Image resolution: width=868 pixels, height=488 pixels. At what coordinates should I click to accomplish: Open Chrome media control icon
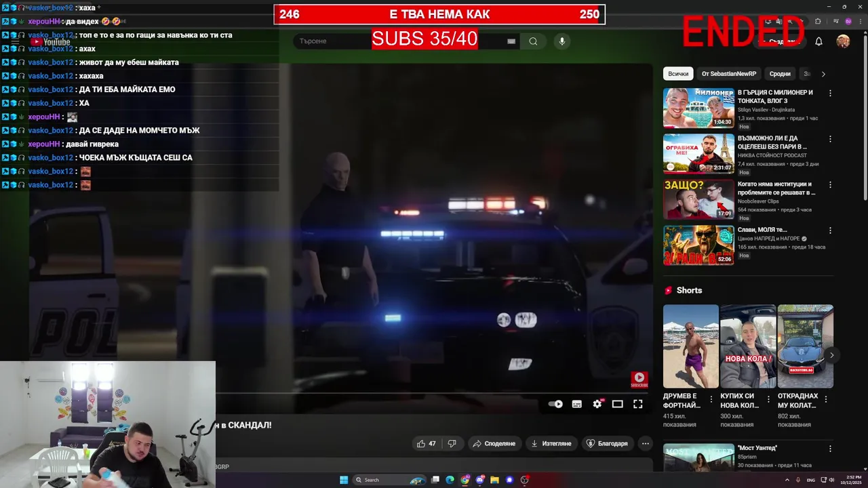click(836, 21)
